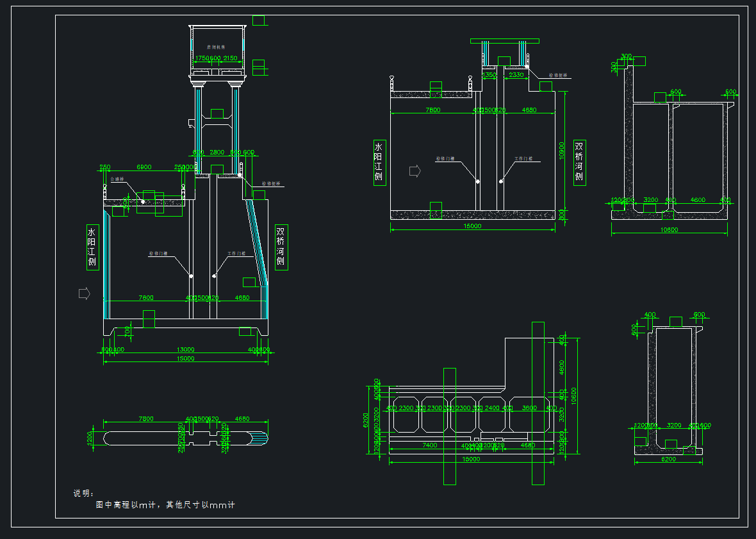Viewport: 756px width, 539px height.
Task: Select the flow arrow in the middle longitudinal section
Action: point(415,171)
